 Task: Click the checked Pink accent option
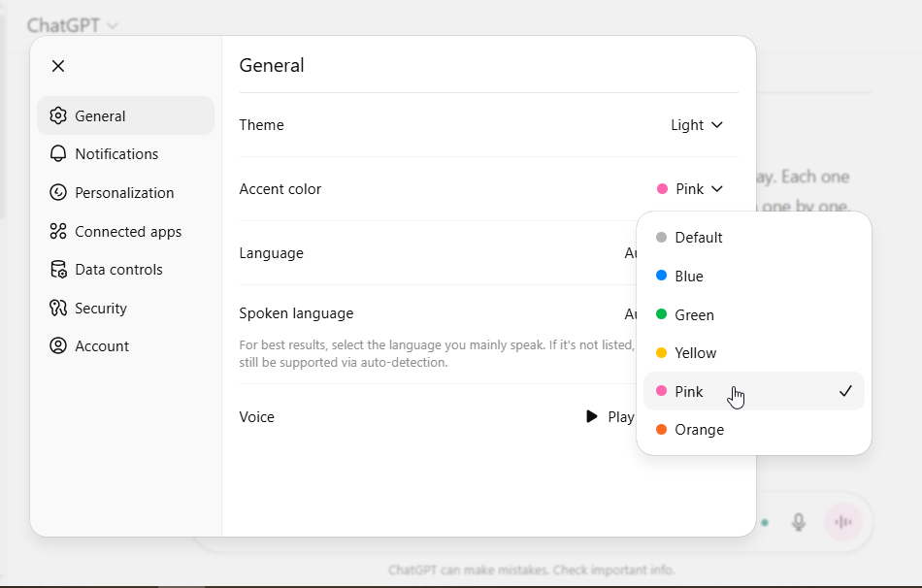(x=689, y=392)
